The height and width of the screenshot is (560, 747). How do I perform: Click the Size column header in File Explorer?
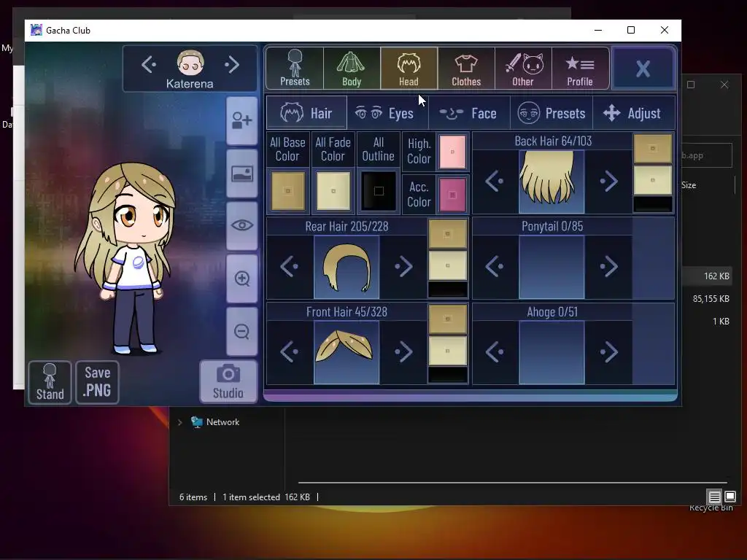point(689,185)
